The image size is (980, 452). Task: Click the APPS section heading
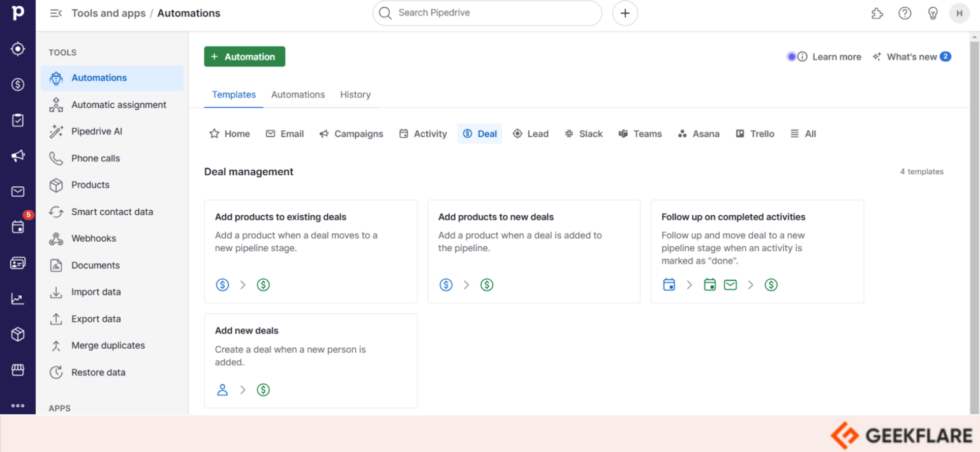(59, 408)
